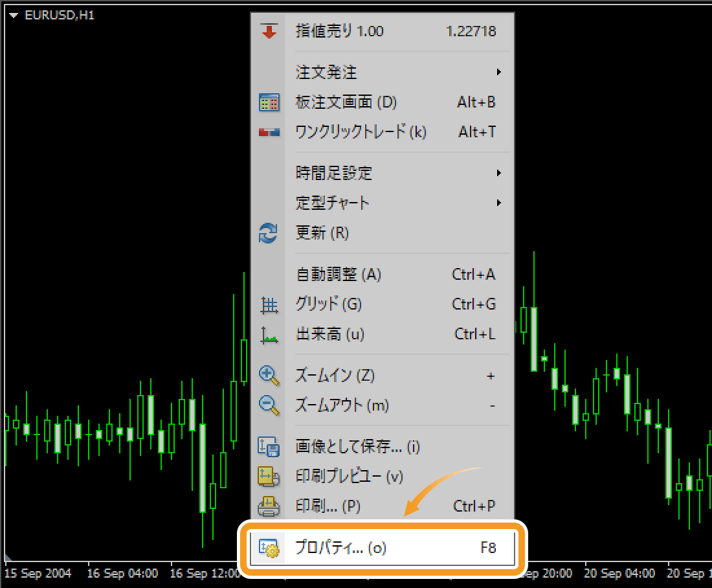This screenshot has height=588, width=712.
Task: Select ワンクリックトレード (k) entry
Action: click(x=383, y=132)
